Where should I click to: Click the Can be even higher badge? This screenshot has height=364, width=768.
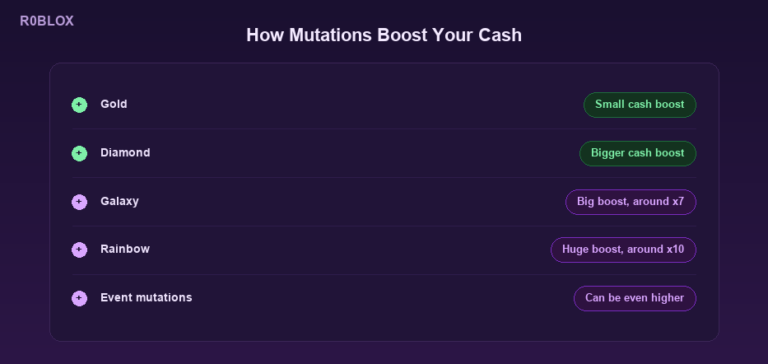tap(635, 298)
